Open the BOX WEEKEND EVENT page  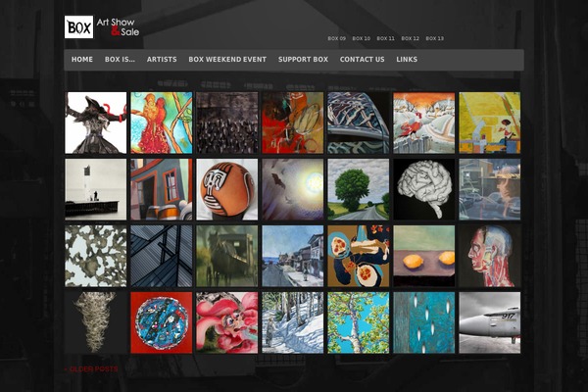(227, 59)
